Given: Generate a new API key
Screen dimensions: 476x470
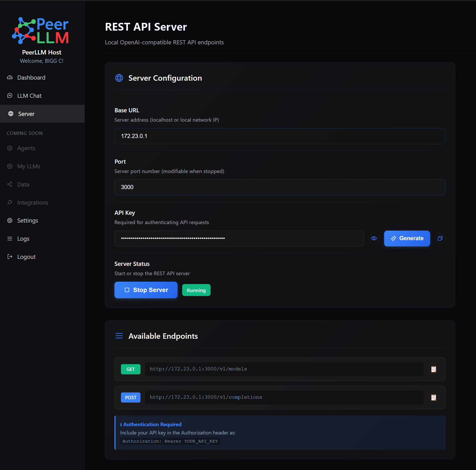Looking at the screenshot, I should pos(407,238).
